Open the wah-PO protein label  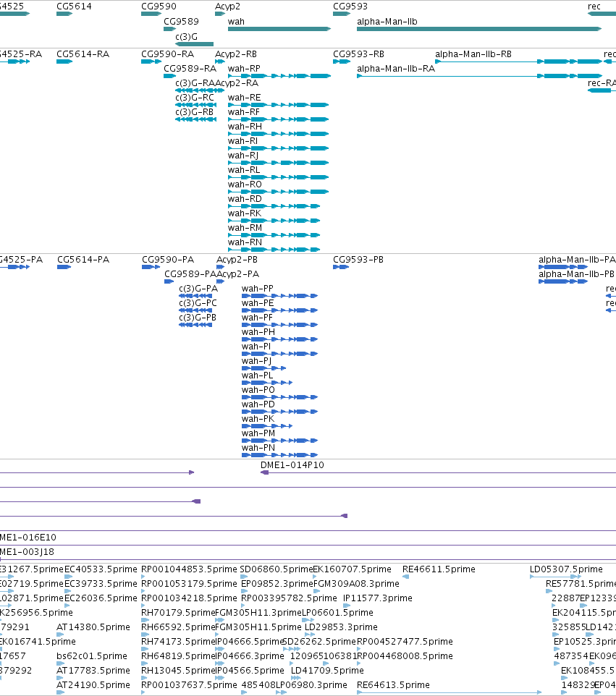(258, 390)
